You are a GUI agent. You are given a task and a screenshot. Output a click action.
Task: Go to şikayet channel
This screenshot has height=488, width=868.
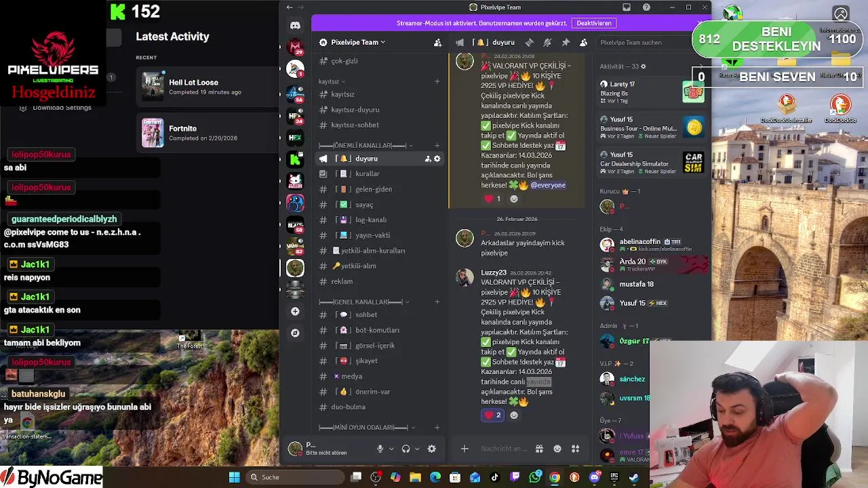pos(380,361)
